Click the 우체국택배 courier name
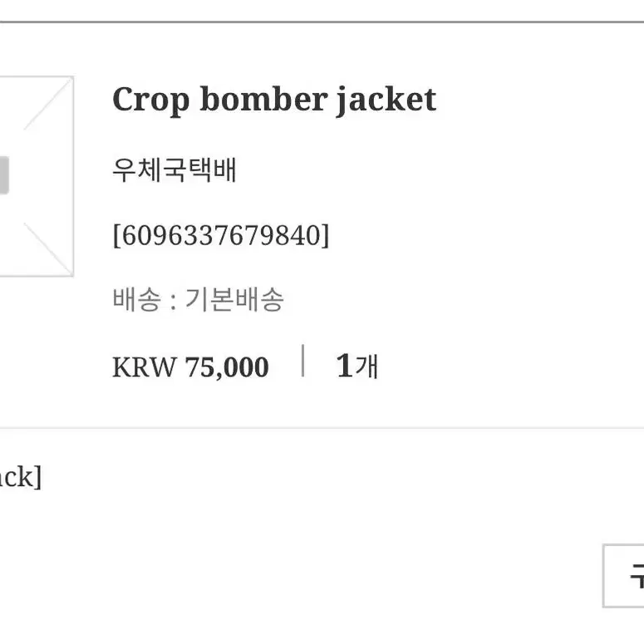Image resolution: width=644 pixels, height=644 pixels. tap(175, 170)
